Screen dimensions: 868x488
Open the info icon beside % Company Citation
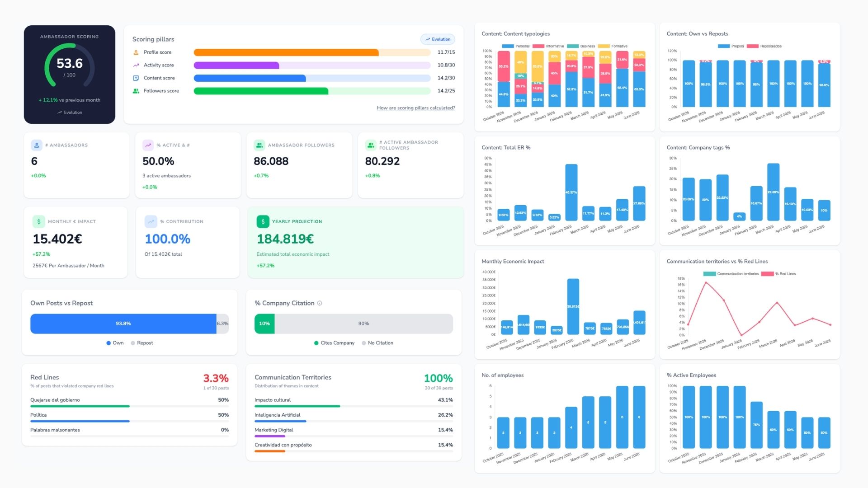(x=320, y=303)
